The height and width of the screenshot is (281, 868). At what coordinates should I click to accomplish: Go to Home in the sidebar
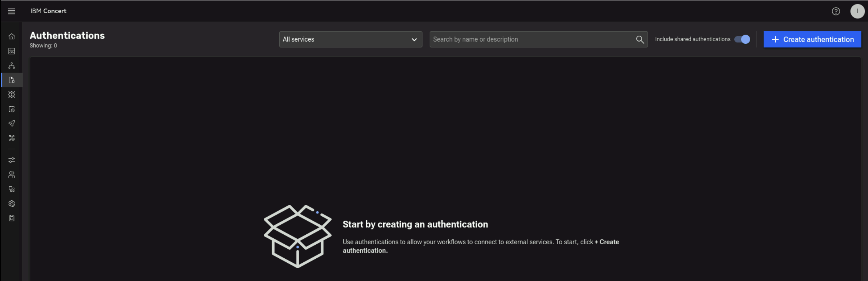pos(12,36)
